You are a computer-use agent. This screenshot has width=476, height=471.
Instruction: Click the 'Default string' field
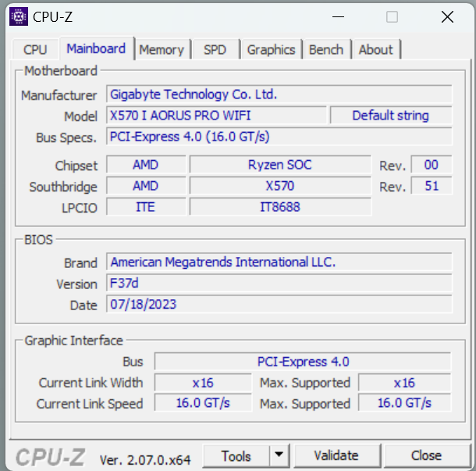click(391, 115)
